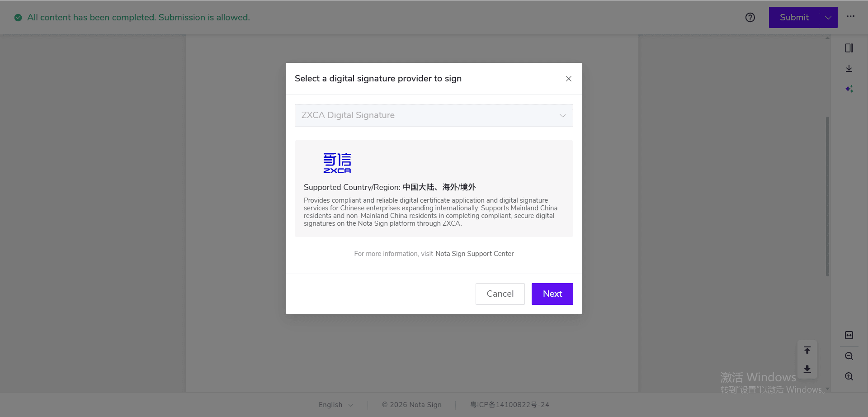868x417 pixels.
Task: Click the ICP registration number link
Action: [510, 405]
